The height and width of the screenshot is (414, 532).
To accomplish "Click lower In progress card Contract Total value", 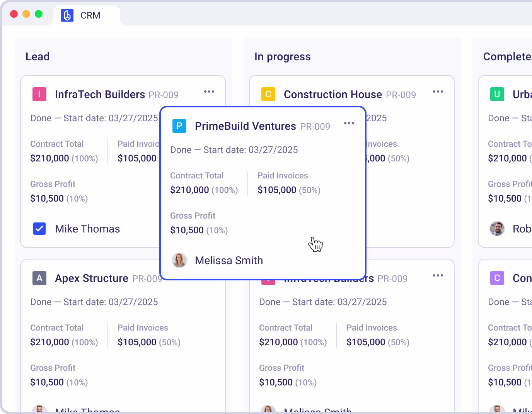I will (278, 342).
